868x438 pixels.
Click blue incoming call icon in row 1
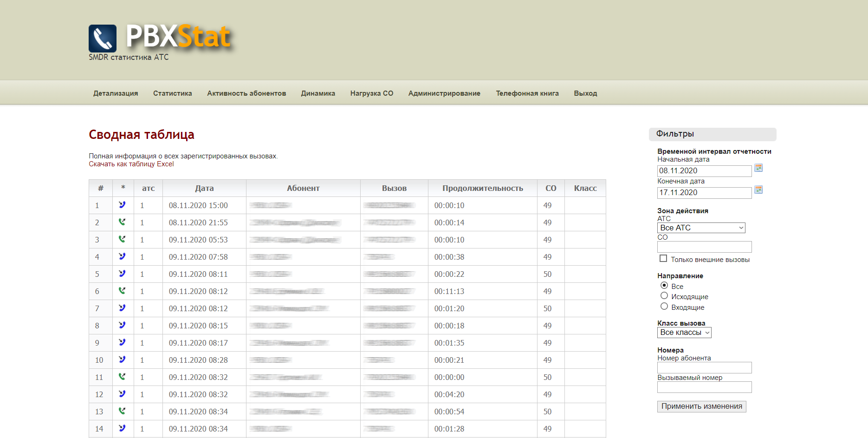point(122,205)
